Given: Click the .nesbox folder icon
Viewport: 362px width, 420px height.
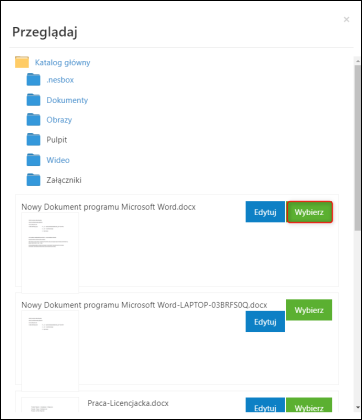Looking at the screenshot, I should pos(33,80).
